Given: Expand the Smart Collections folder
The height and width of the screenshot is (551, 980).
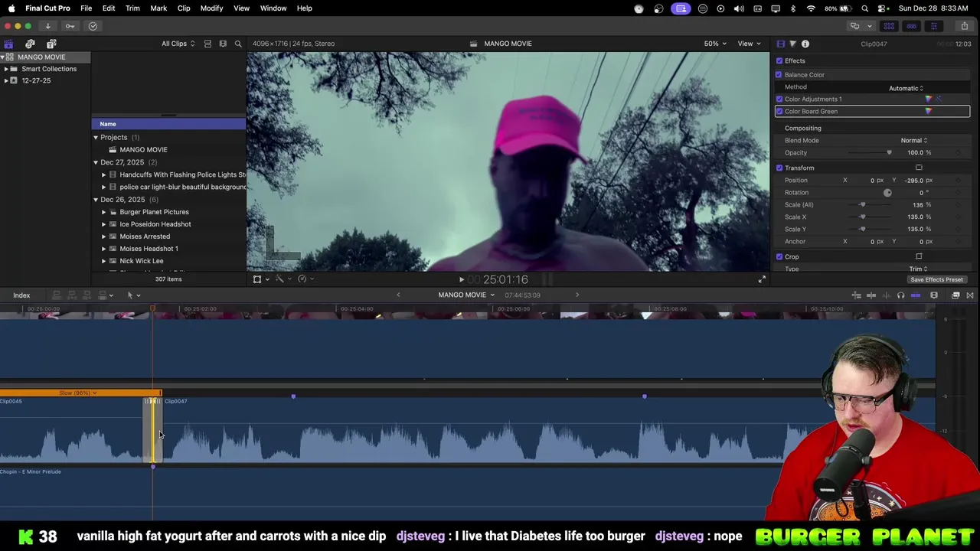Looking at the screenshot, I should tap(6, 69).
